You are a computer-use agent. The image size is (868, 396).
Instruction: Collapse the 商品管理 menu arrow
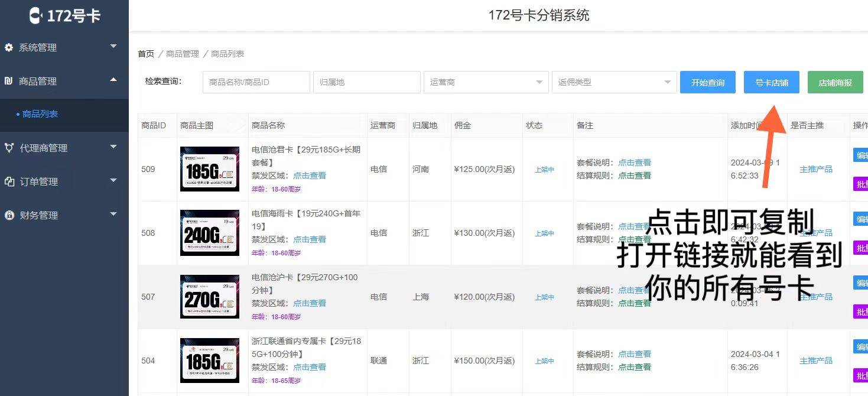point(113,80)
